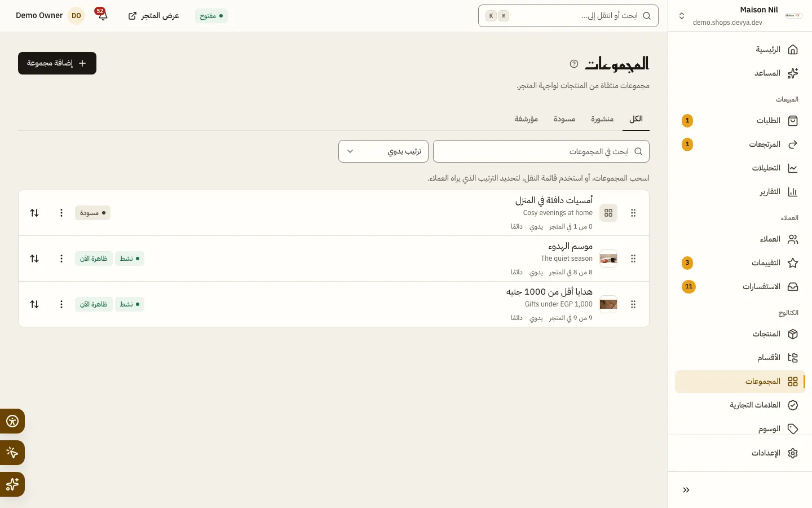Viewport: 812px width, 508px height.
Task: Open more options for أمسيات دافئة في المنزل
Action: point(61,213)
